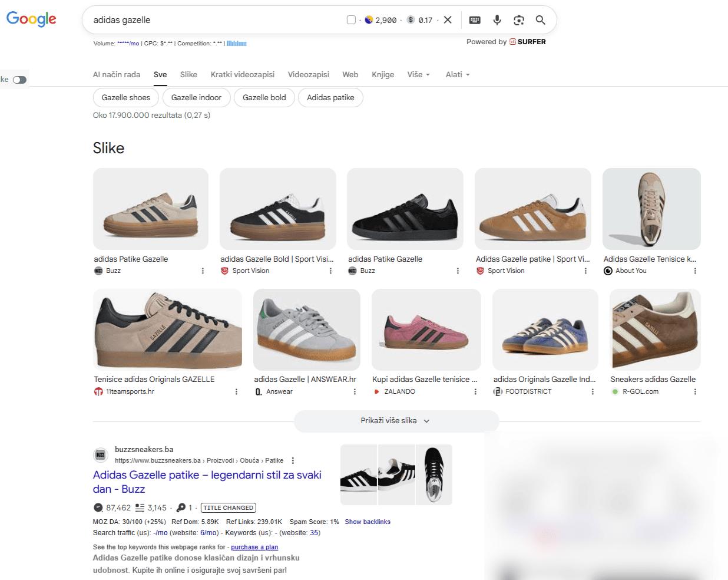Switch to the Slike tab
This screenshot has height=580, width=728.
188,74
